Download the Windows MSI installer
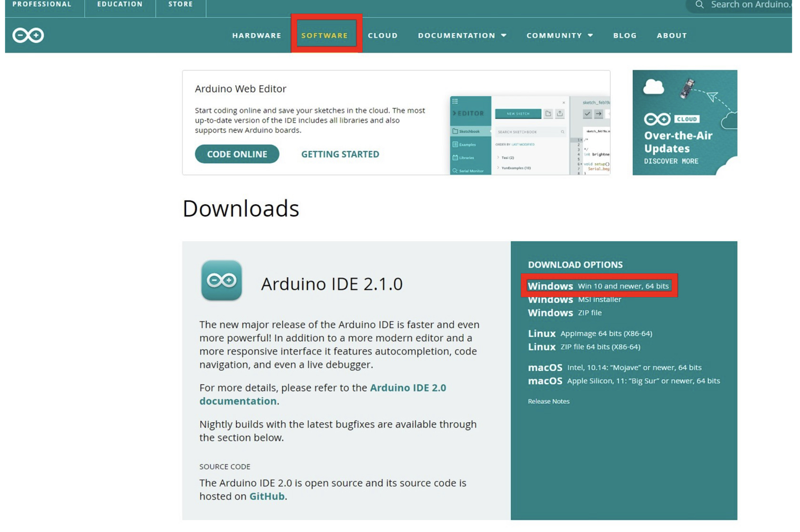The image size is (800, 532). (574, 299)
